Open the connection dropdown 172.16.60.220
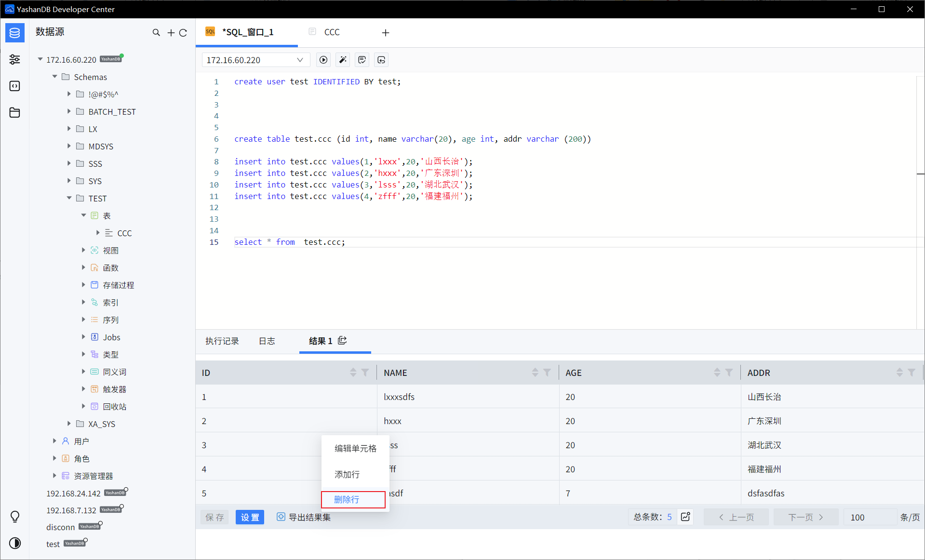 (x=255, y=60)
